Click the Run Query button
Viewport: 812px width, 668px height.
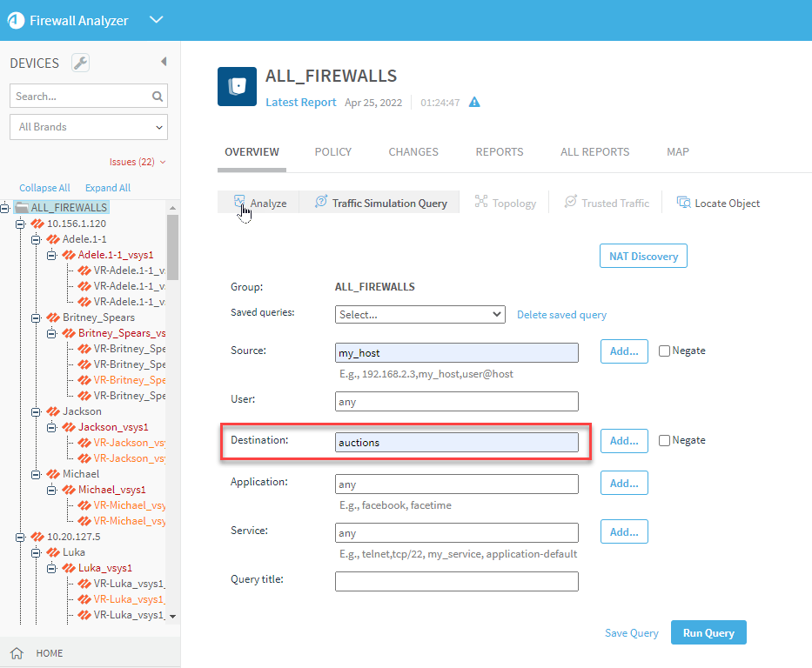click(x=708, y=632)
